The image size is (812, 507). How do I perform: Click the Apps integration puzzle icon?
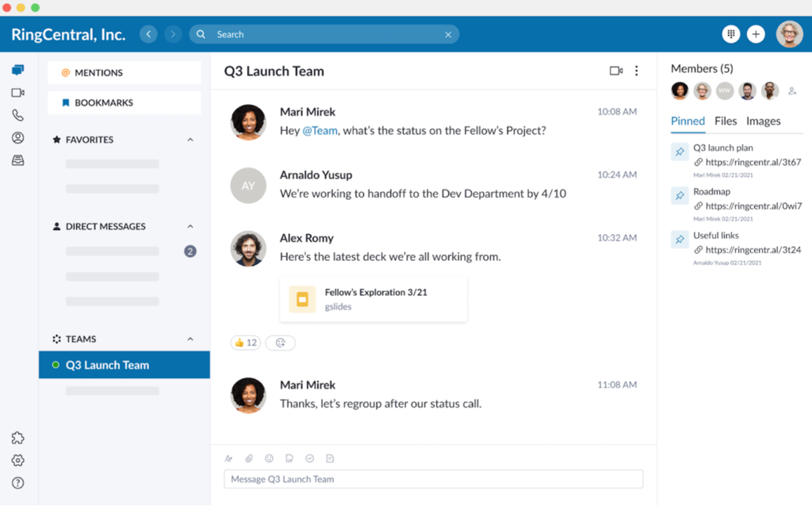(x=17, y=437)
